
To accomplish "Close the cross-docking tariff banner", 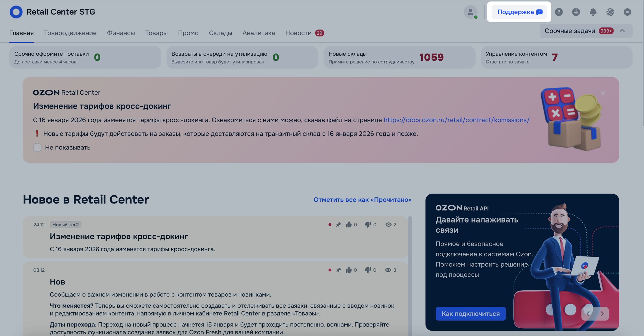I will [603, 93].
